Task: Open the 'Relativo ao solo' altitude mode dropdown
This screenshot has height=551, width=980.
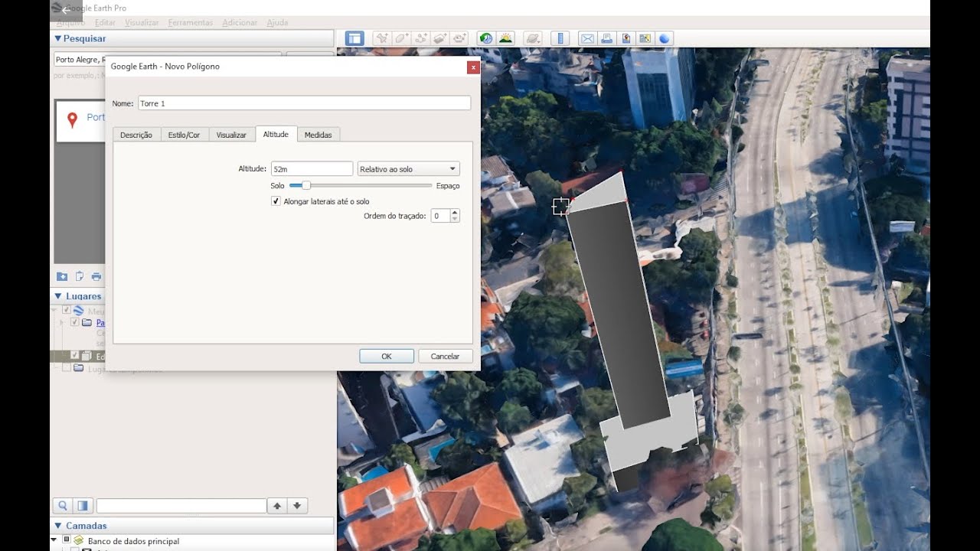Action: pos(408,168)
